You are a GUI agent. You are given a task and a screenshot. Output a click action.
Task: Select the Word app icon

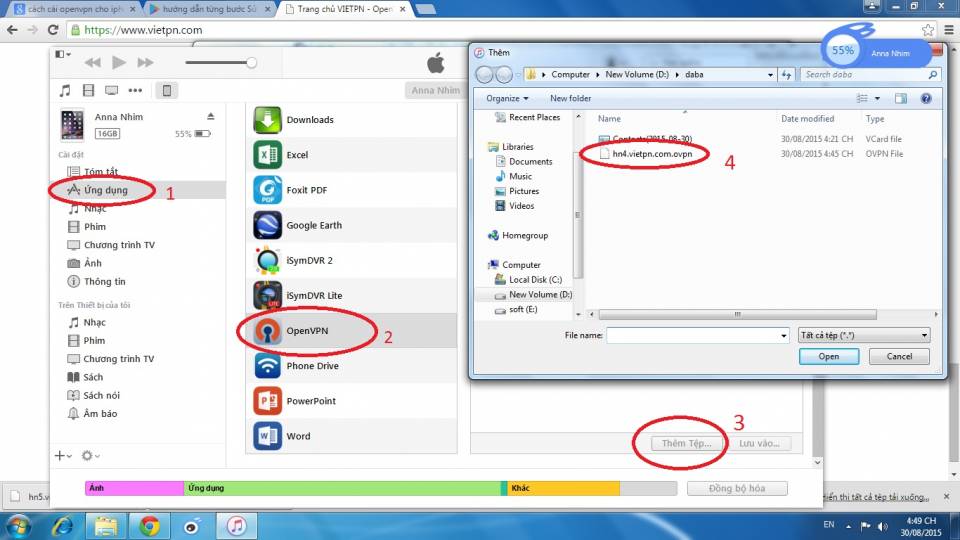pyautogui.click(x=268, y=437)
